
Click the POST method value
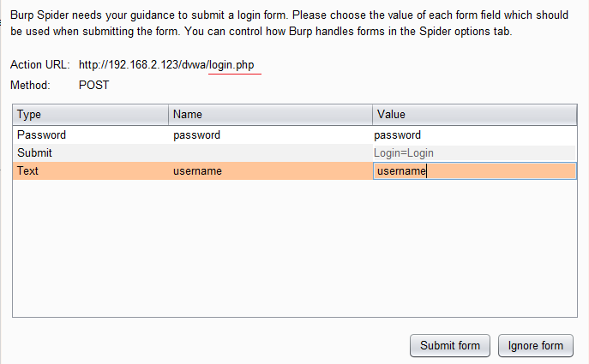[94, 86]
